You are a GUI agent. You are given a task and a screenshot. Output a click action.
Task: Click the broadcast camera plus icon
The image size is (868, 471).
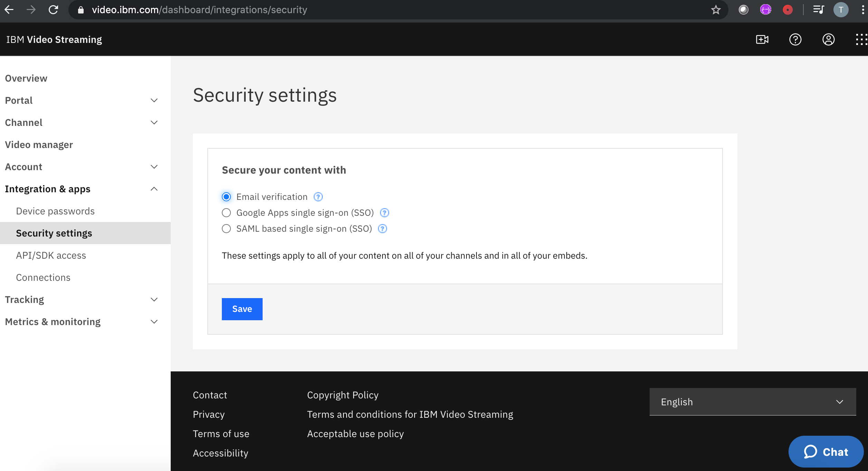[762, 39]
